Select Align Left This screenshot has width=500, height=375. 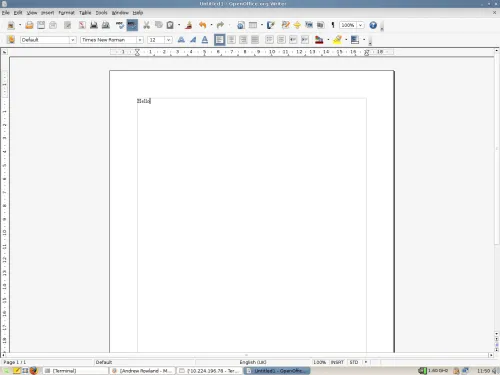point(219,40)
